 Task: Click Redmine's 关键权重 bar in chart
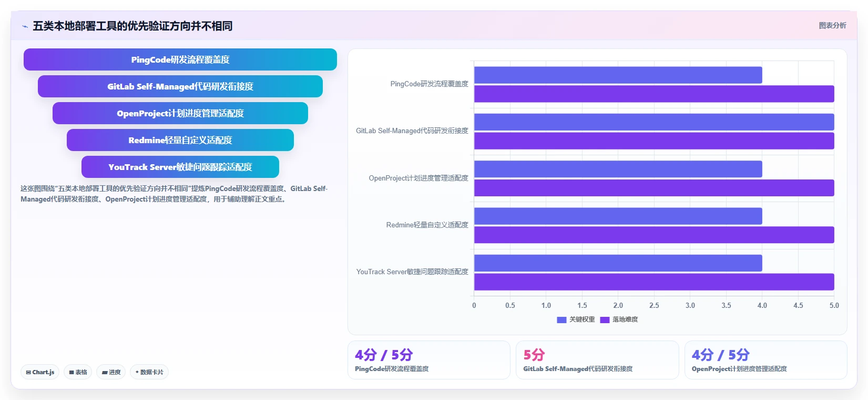coord(618,216)
